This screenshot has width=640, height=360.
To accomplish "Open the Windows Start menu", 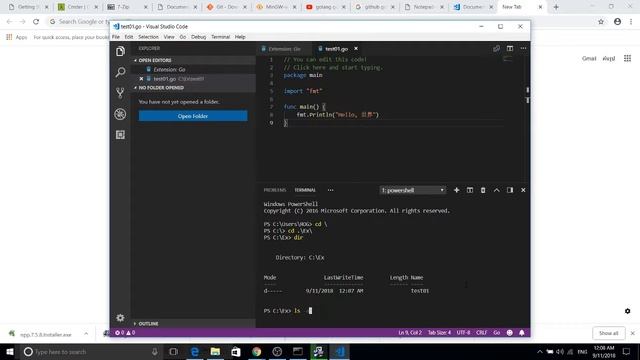I will click(x=10, y=351).
